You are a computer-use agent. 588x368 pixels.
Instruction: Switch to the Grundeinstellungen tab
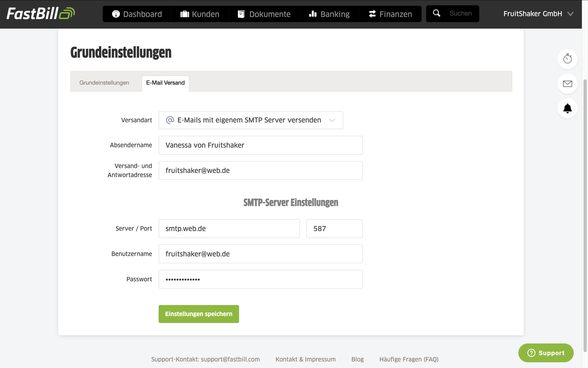104,83
